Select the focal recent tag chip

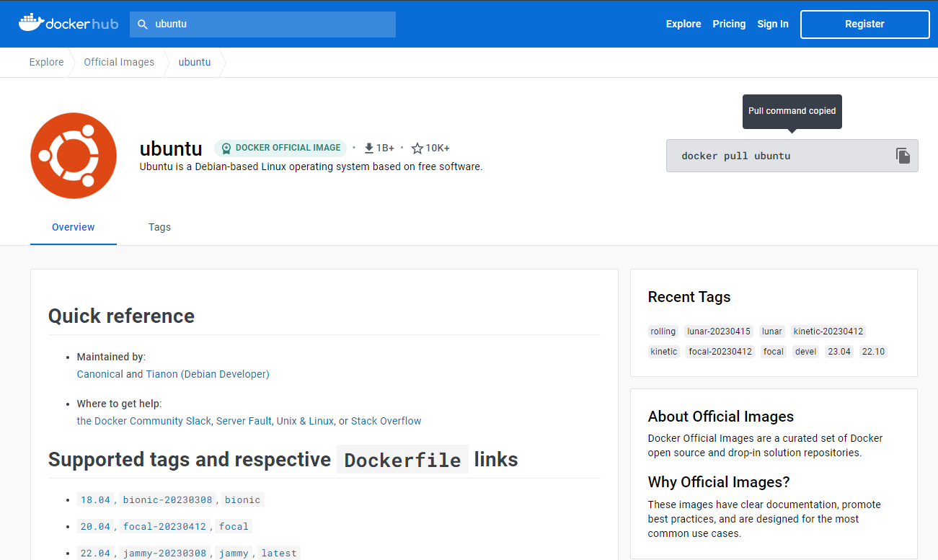tap(774, 352)
